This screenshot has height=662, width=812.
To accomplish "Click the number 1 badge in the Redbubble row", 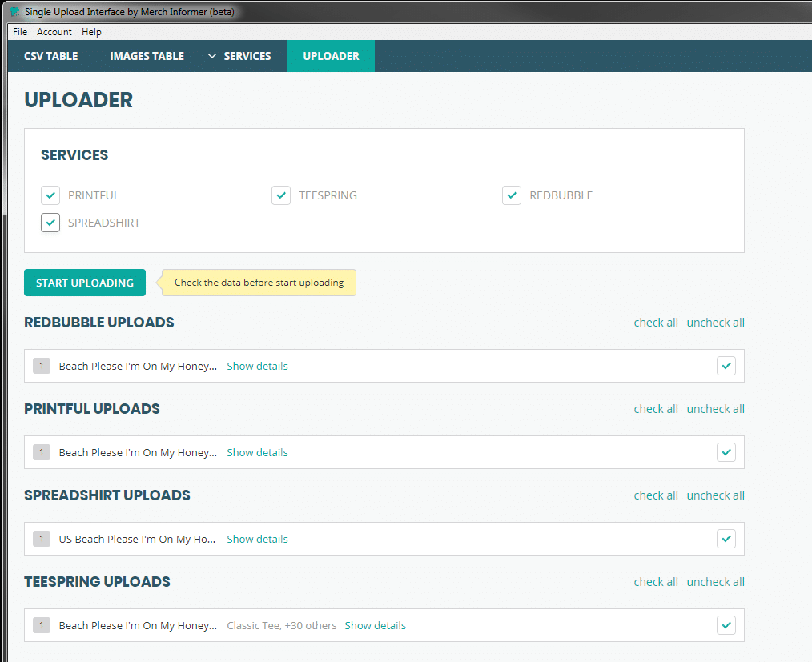I will 42,366.
